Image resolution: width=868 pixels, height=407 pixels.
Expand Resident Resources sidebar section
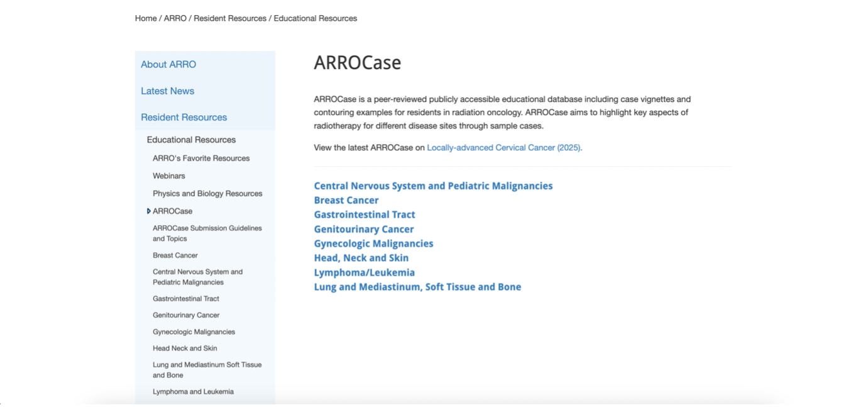click(x=184, y=118)
